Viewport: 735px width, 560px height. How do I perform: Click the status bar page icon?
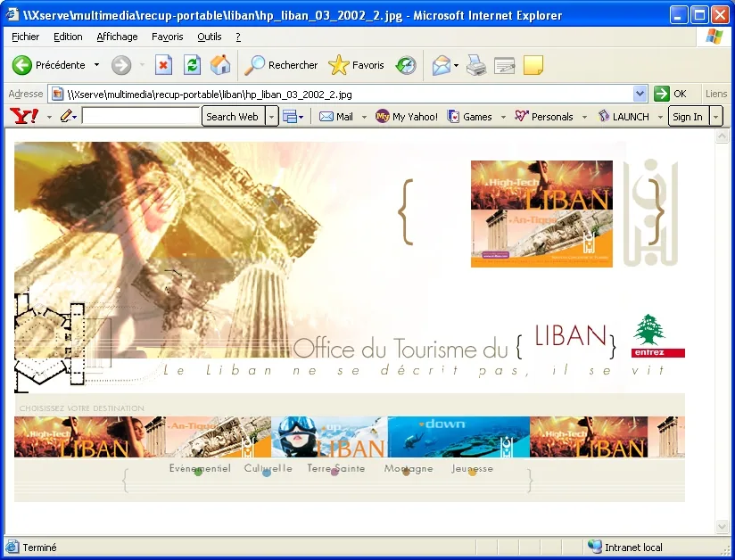point(12,547)
